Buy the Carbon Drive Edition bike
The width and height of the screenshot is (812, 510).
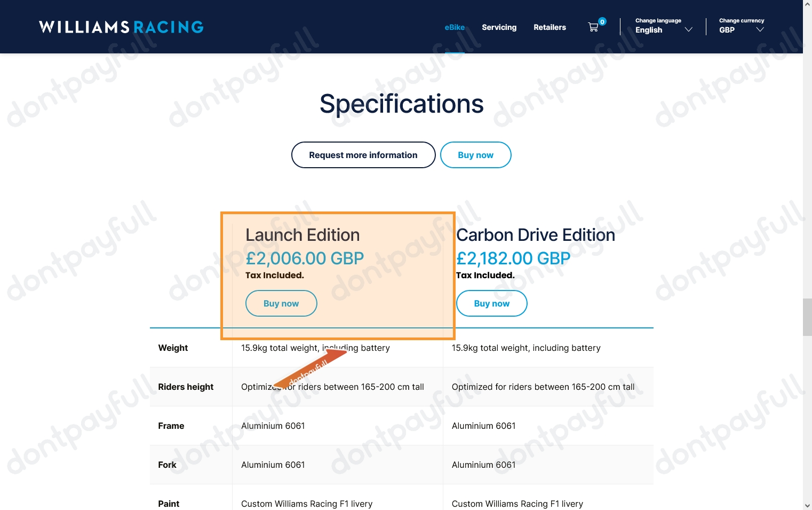coord(491,303)
